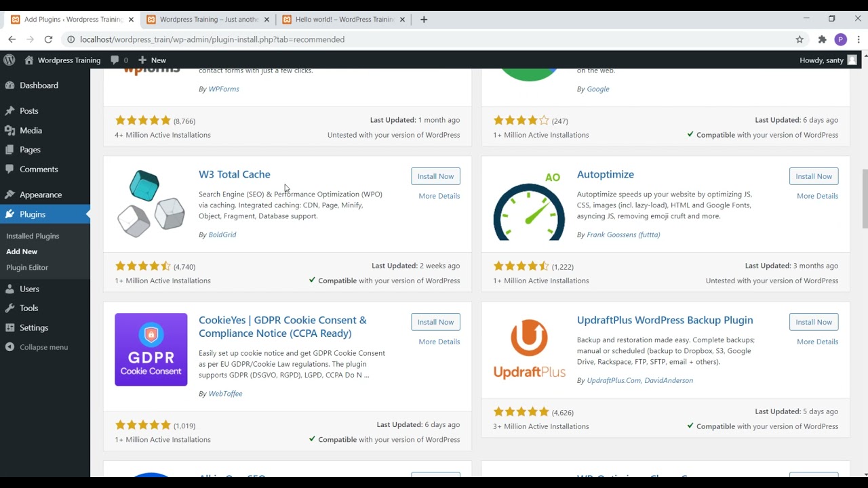This screenshot has width=868, height=488.
Task: Open WebToffee author link
Action: coord(225,394)
